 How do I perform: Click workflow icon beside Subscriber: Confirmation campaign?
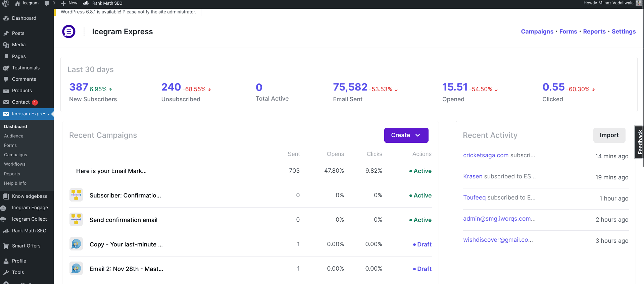click(76, 195)
